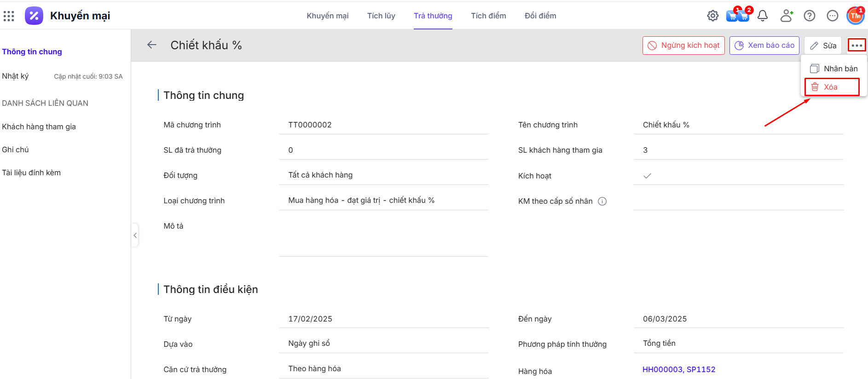Viewport: 868px width, 379px height.
Task: Click the info icon beside KM theo cấp số nhân
Action: pos(602,201)
